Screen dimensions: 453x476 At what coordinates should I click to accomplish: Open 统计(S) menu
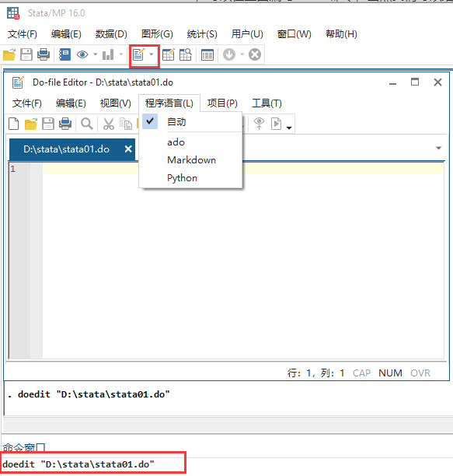[x=202, y=34]
